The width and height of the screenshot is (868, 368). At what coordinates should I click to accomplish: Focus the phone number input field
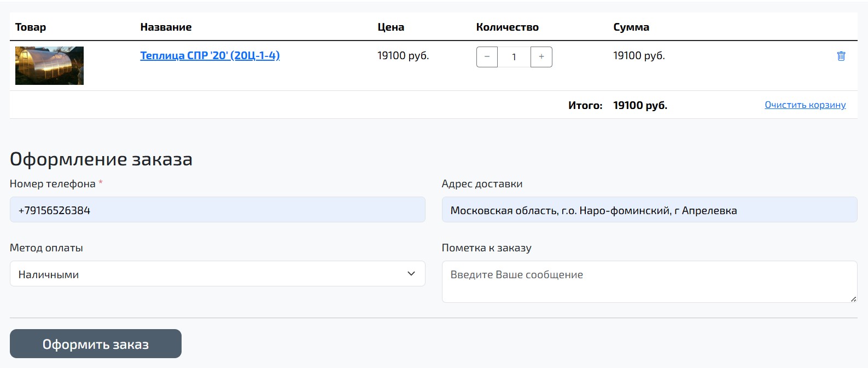(217, 210)
